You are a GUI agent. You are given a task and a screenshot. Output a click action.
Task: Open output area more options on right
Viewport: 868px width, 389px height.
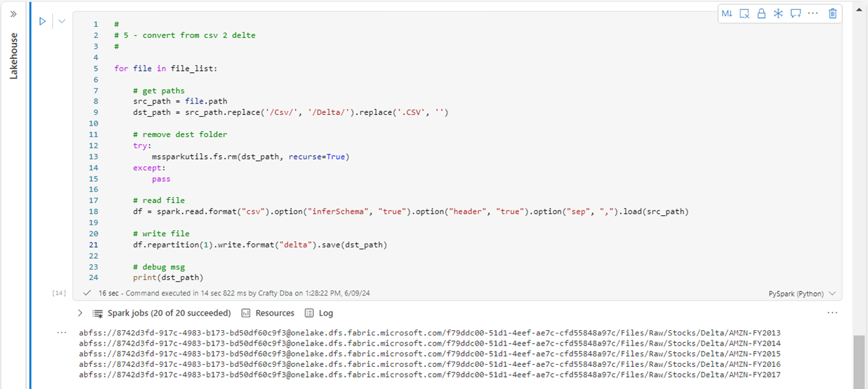tap(832, 313)
